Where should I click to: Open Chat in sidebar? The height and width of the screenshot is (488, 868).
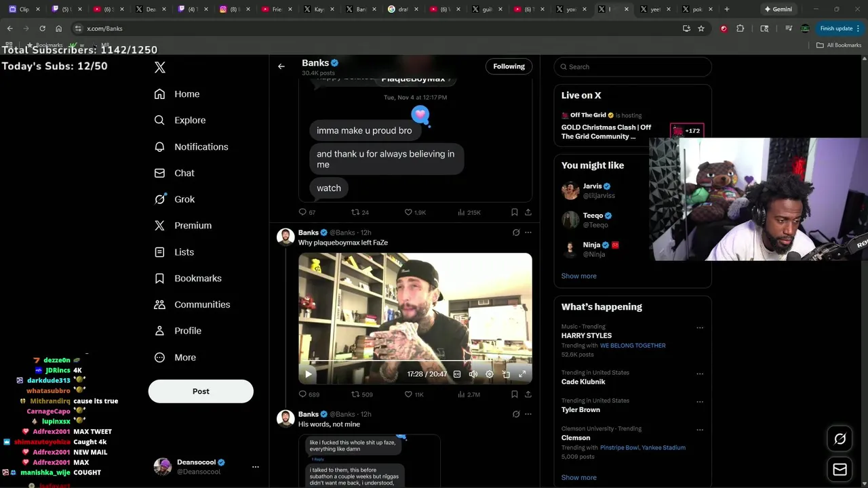click(x=174, y=173)
